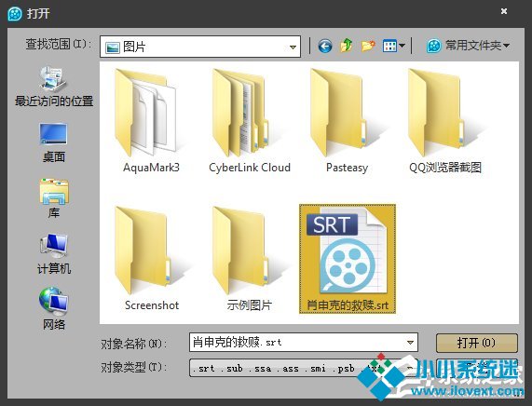Viewport: 532px width, 406px height.
Task: Select the AquaMark3 folder
Action: point(151,121)
